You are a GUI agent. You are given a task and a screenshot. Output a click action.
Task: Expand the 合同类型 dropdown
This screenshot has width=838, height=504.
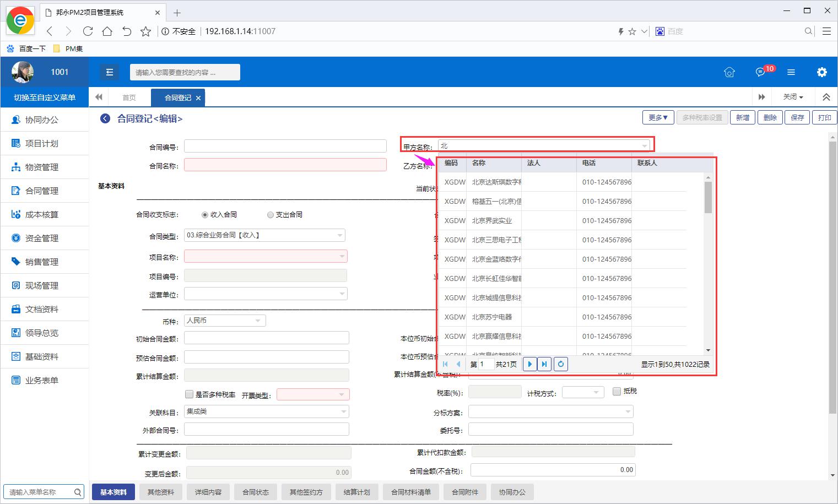pyautogui.click(x=340, y=236)
